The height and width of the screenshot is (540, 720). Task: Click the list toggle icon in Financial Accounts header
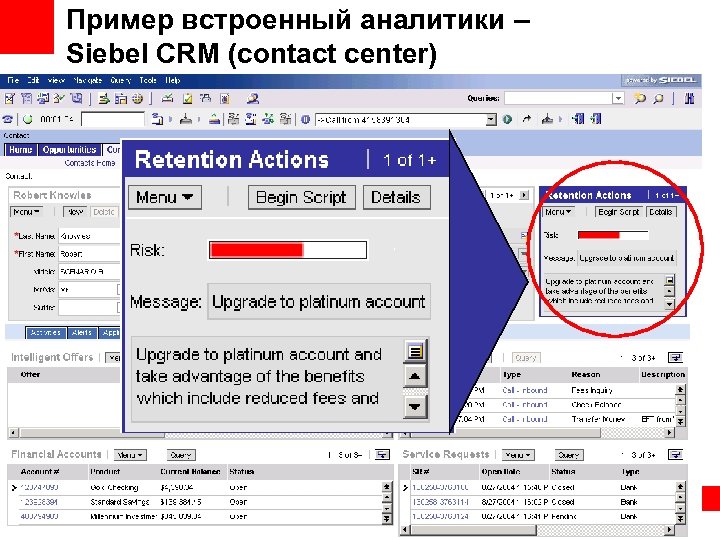click(382, 455)
